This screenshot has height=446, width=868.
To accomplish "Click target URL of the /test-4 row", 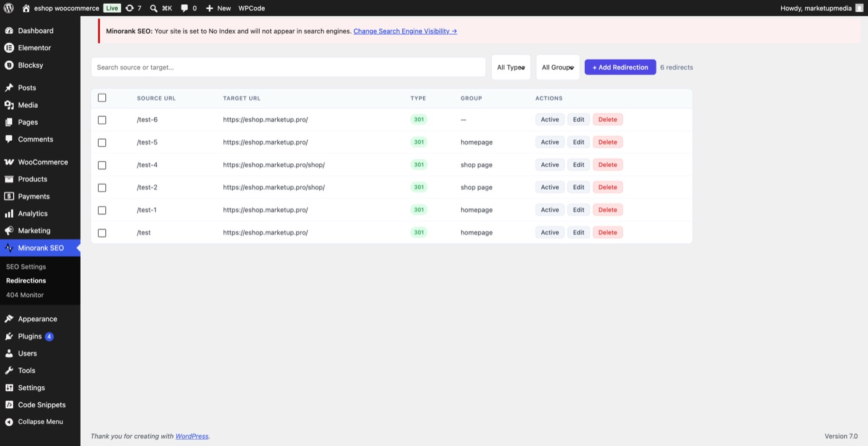I will pyautogui.click(x=274, y=165).
